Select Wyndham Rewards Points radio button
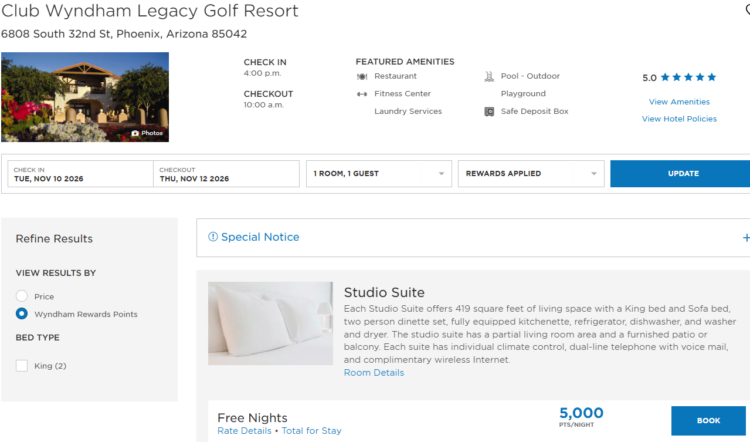 (22, 314)
